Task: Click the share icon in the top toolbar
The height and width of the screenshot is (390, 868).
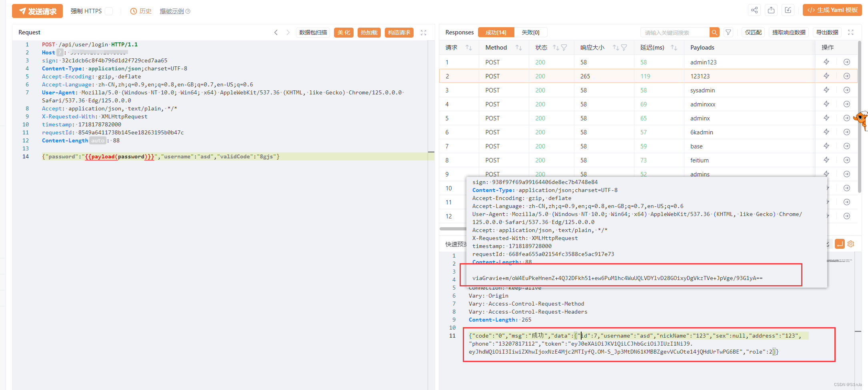Action: pos(754,10)
